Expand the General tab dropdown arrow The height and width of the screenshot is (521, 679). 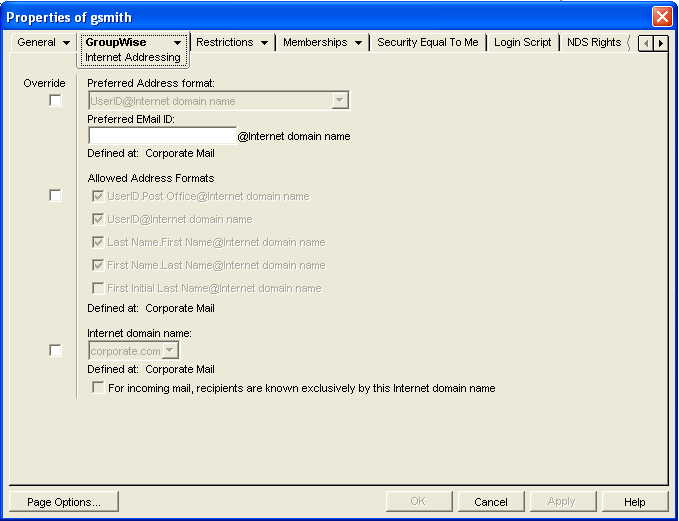tap(66, 42)
